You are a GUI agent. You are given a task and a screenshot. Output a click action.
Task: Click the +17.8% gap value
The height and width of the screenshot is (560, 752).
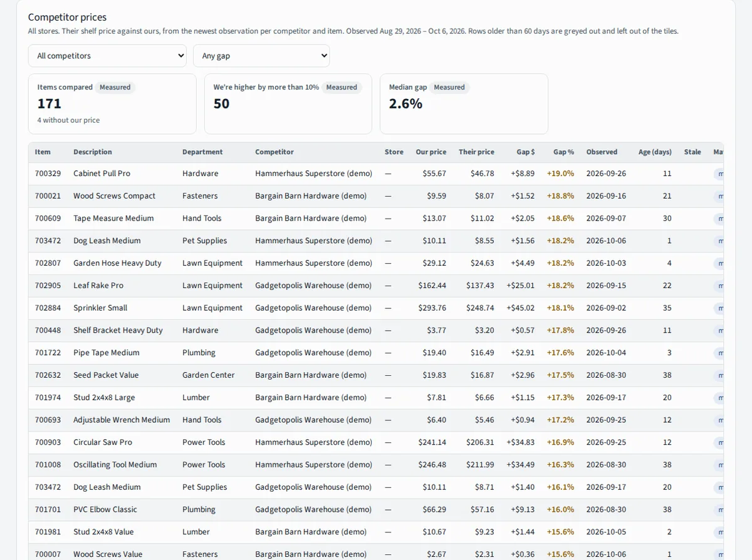click(x=560, y=331)
